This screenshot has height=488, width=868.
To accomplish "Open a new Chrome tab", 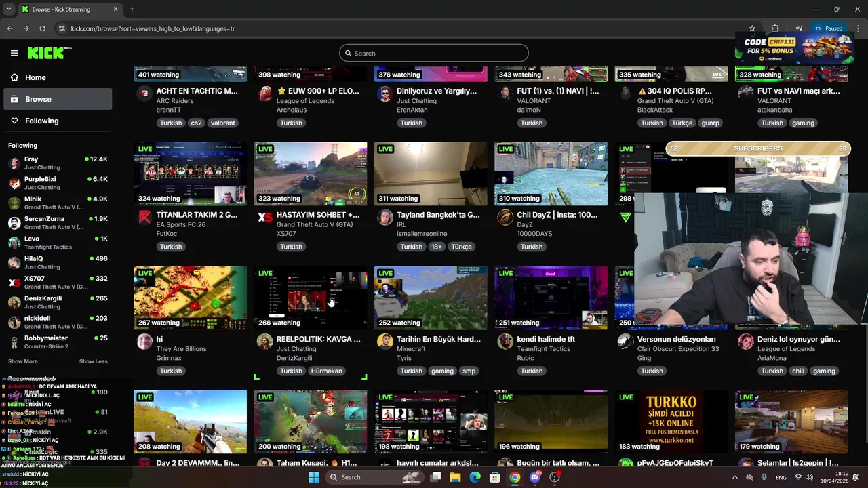I will [132, 9].
